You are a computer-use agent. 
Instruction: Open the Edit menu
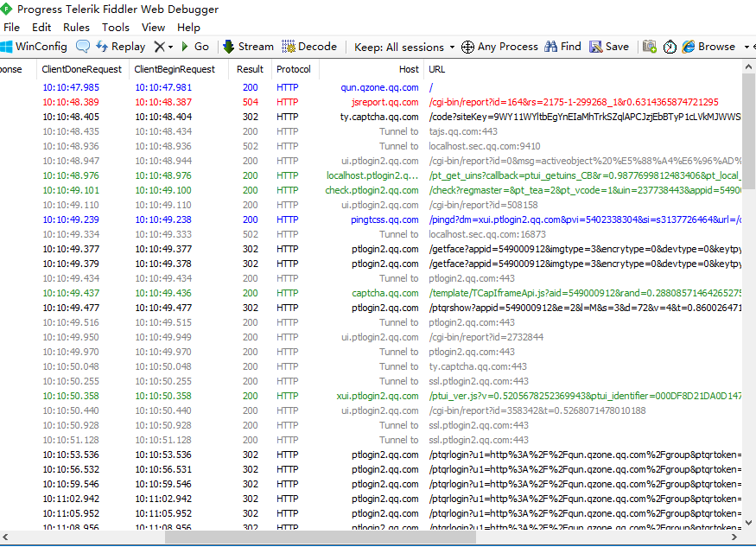41,28
